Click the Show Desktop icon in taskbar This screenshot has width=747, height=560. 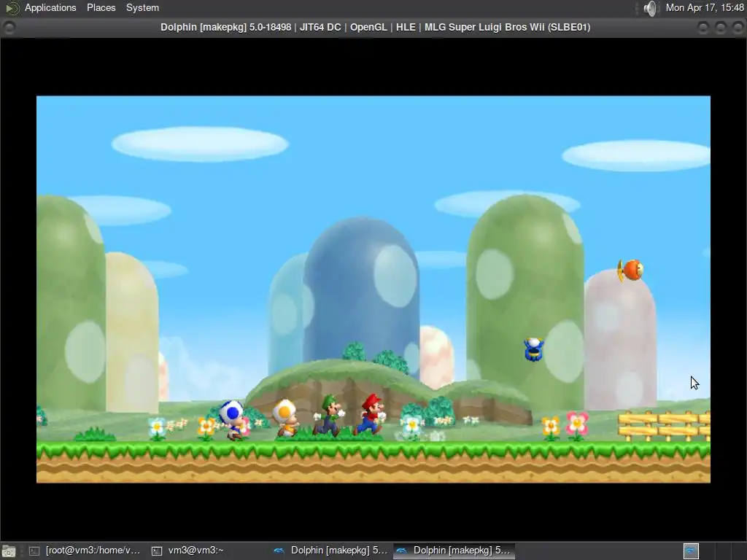(x=9, y=551)
